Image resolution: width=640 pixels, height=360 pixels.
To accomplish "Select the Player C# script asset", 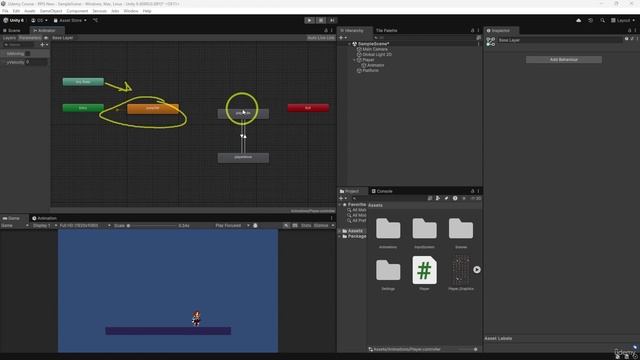I will 424,270.
